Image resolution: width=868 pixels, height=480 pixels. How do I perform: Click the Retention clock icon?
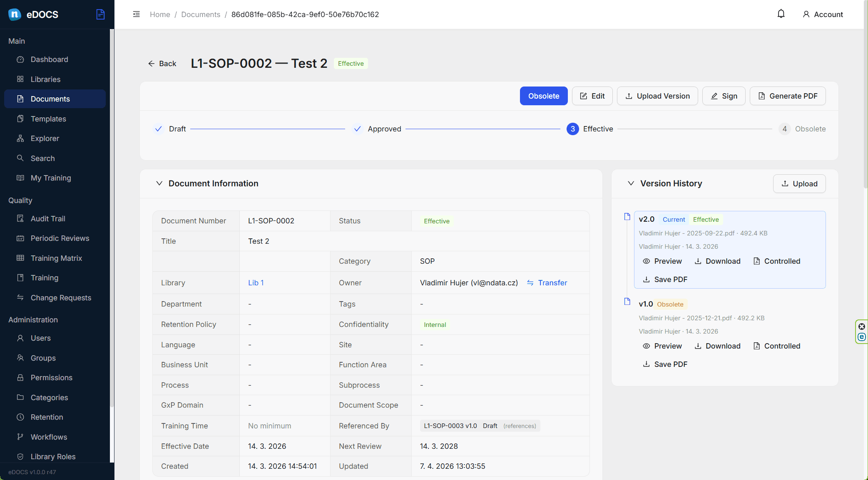coord(20,417)
